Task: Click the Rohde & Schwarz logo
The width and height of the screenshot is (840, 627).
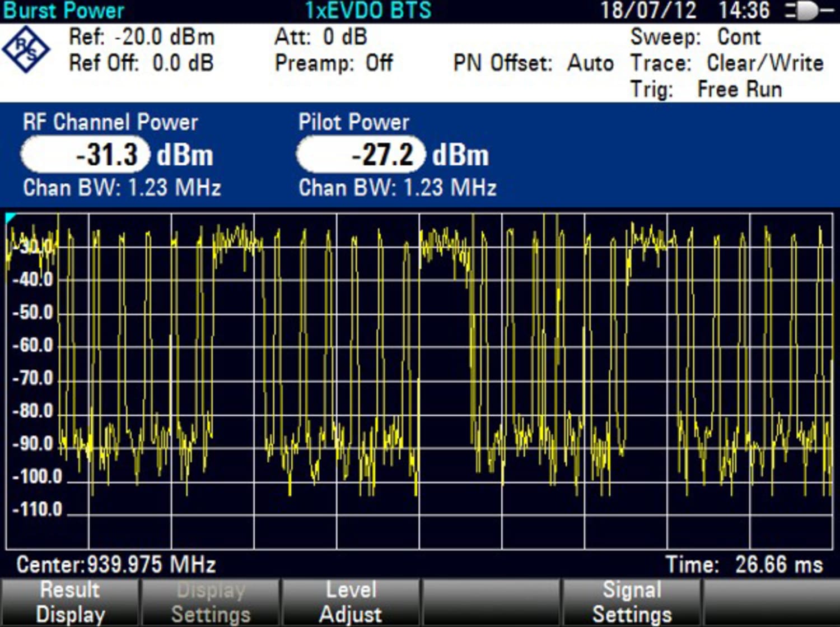Action: pyautogui.click(x=26, y=50)
